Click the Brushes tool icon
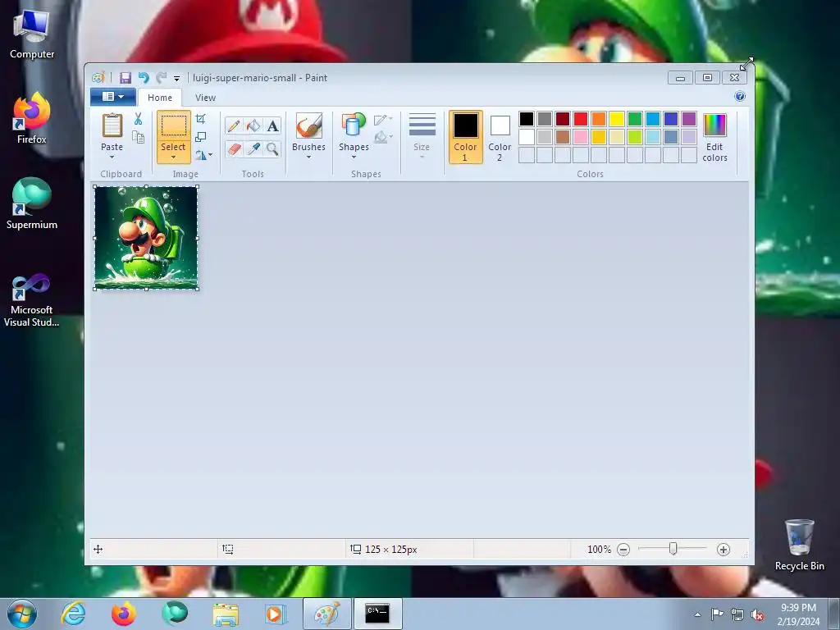840x630 pixels. 309,126
